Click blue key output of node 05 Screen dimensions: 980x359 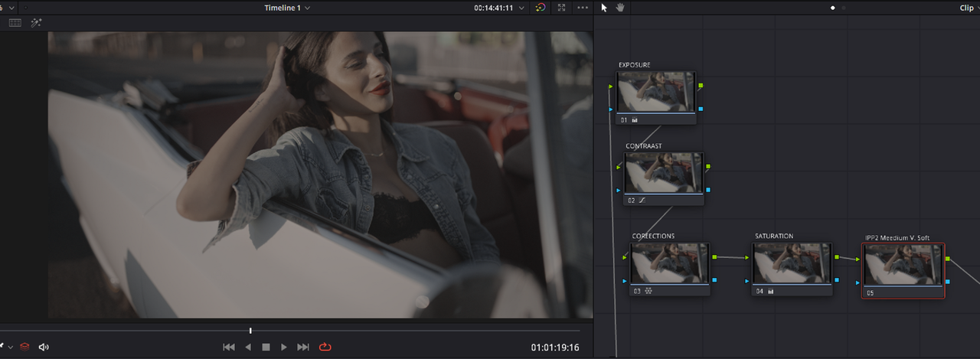948,282
